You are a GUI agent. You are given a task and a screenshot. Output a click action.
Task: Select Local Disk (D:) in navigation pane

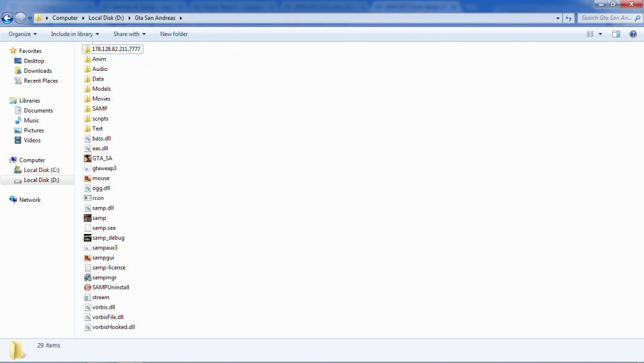pyautogui.click(x=37, y=180)
